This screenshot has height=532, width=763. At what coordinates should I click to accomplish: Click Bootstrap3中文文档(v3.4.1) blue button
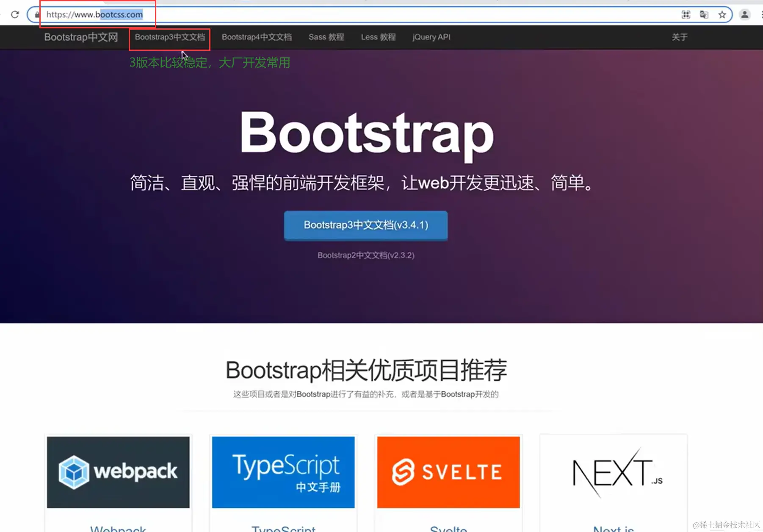pyautogui.click(x=366, y=225)
